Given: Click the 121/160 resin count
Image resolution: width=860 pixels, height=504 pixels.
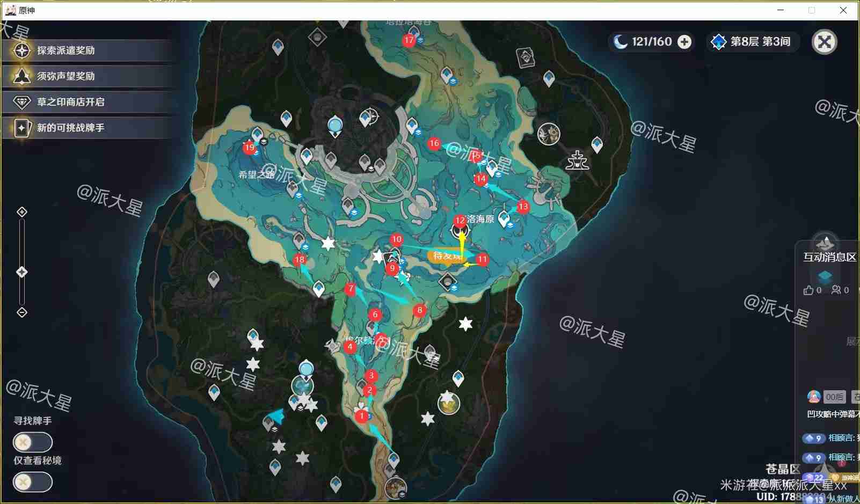Looking at the screenshot, I should (652, 42).
